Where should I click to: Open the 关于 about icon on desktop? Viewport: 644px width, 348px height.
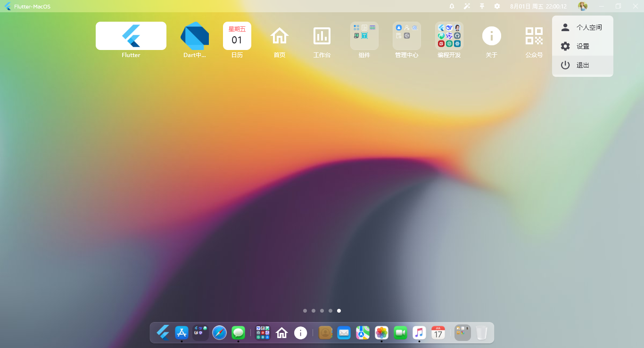click(492, 36)
